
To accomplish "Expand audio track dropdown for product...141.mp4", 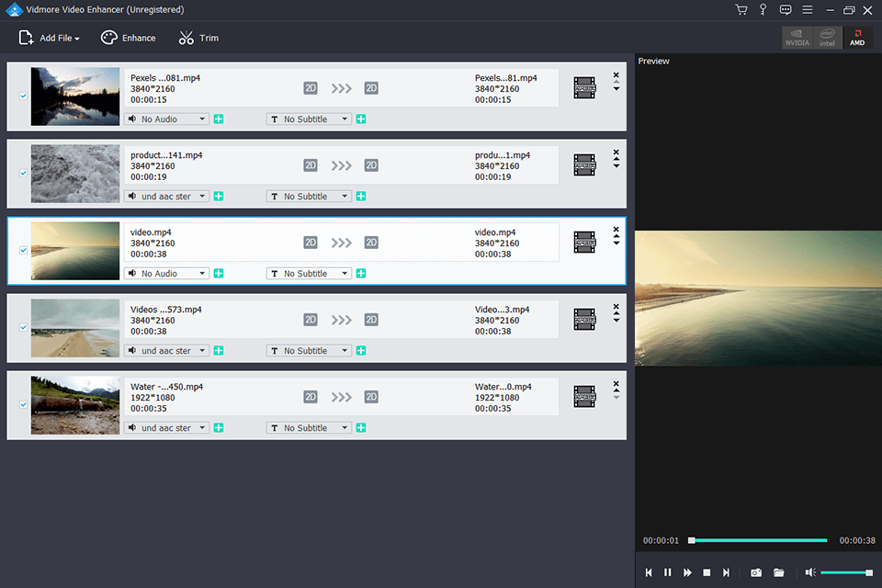I will 166,197.
